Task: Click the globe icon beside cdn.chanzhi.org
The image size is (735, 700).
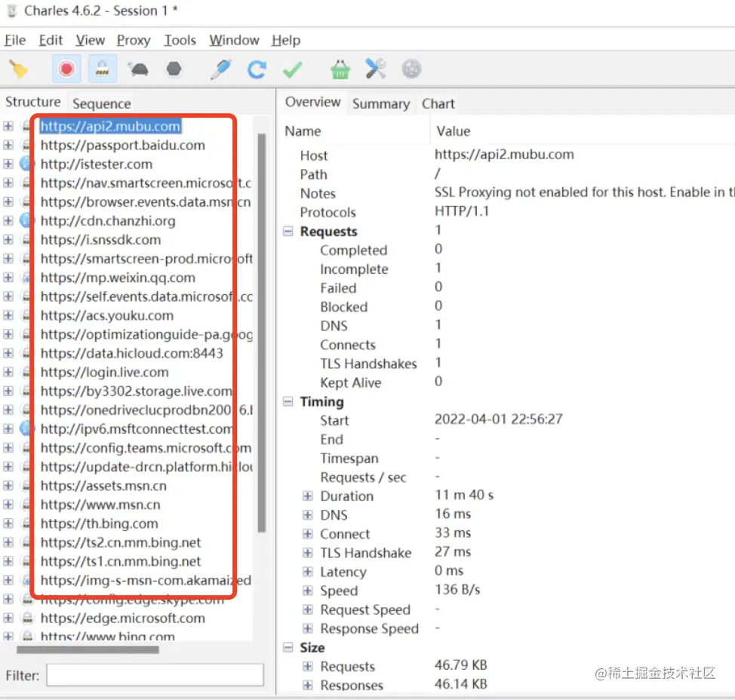Action: point(27,220)
